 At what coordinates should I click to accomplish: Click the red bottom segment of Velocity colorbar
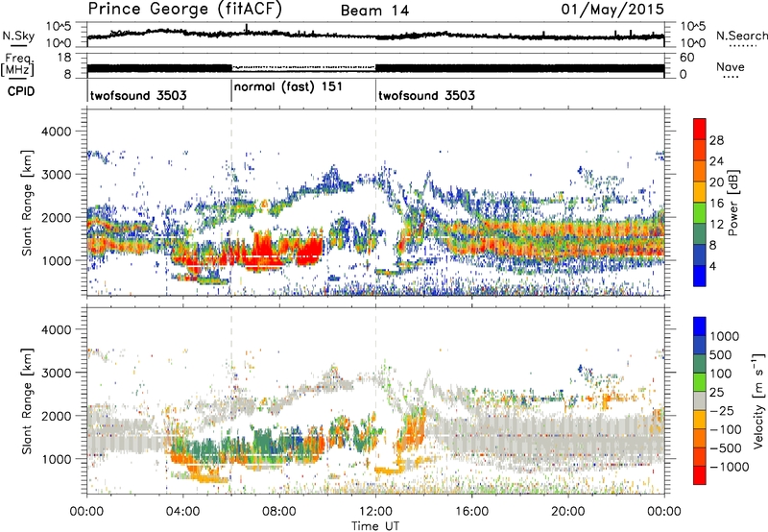pyautogui.click(x=700, y=475)
